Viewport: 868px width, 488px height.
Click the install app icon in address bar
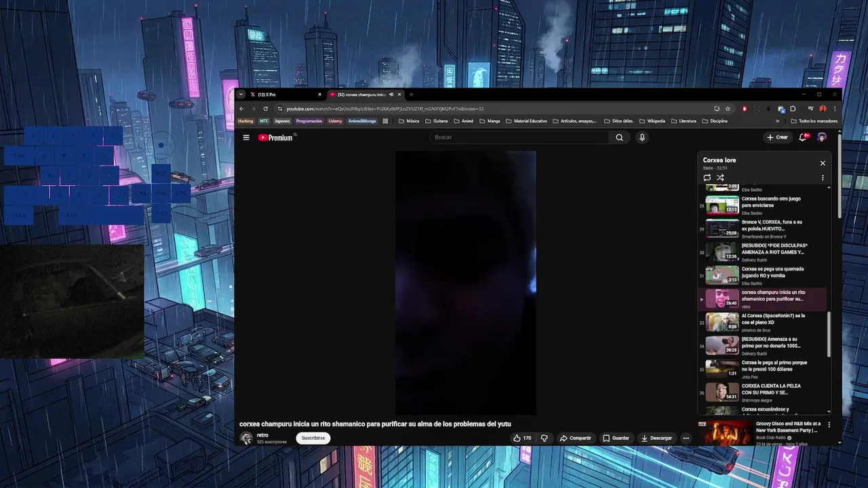pyautogui.click(x=717, y=108)
